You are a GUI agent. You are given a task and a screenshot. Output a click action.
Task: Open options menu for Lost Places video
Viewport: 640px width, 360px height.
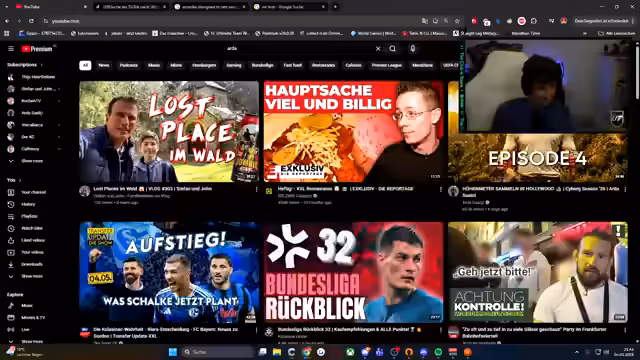tap(256, 190)
